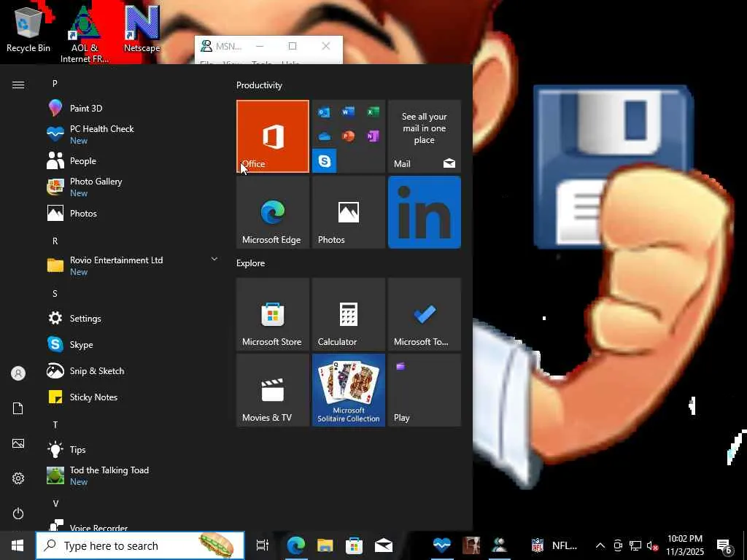Screen dimensions: 747x560
Task: Expand the Start navigation hamburger menu
Action: point(18,85)
